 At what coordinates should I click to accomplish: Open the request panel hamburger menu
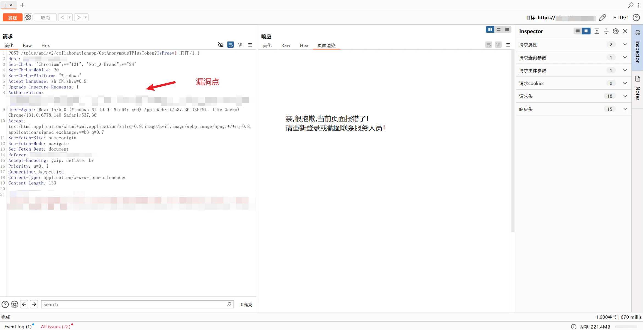click(x=250, y=45)
